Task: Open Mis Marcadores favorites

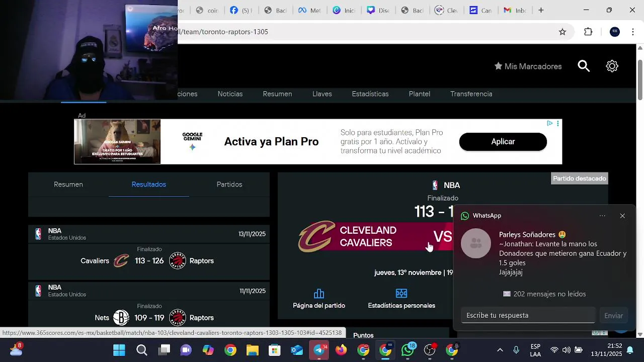Action: (528, 66)
